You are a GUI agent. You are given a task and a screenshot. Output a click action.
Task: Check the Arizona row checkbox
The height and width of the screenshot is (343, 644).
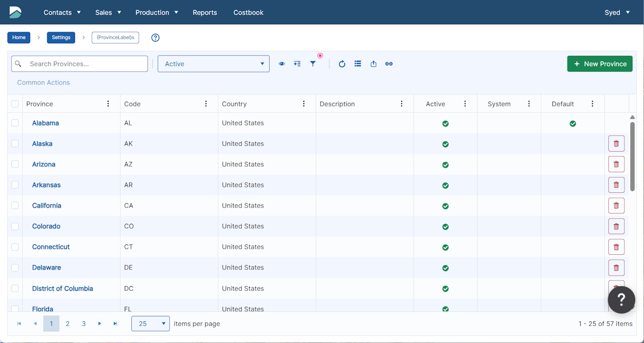pyautogui.click(x=15, y=164)
